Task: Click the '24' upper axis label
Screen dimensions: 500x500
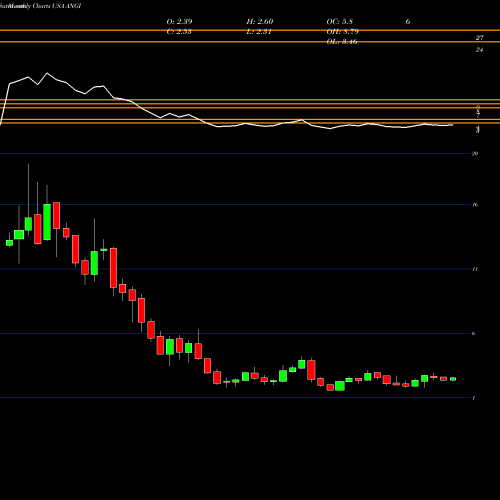Action: point(479,50)
